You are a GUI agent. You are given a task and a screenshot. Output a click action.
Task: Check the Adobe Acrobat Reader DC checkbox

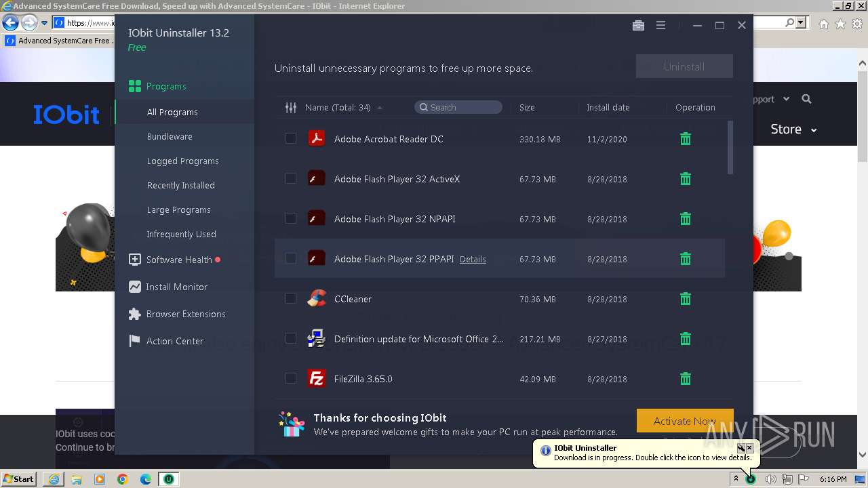(x=291, y=138)
